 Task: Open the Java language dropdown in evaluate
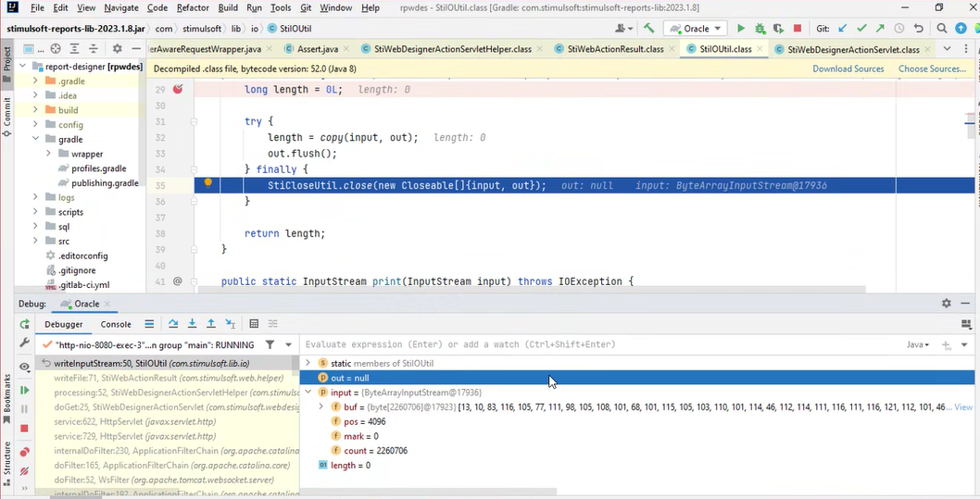coord(918,344)
